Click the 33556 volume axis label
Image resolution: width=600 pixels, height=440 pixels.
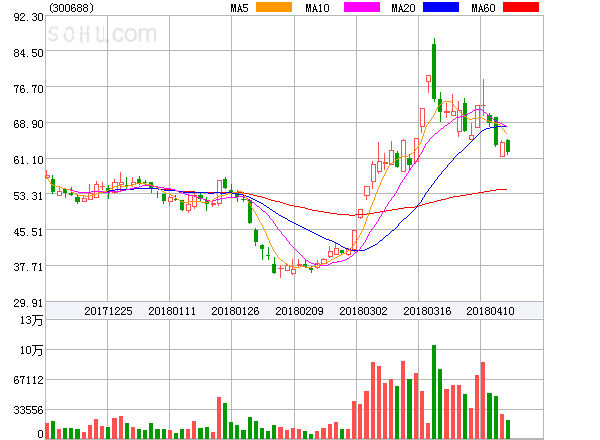pyautogui.click(x=28, y=410)
